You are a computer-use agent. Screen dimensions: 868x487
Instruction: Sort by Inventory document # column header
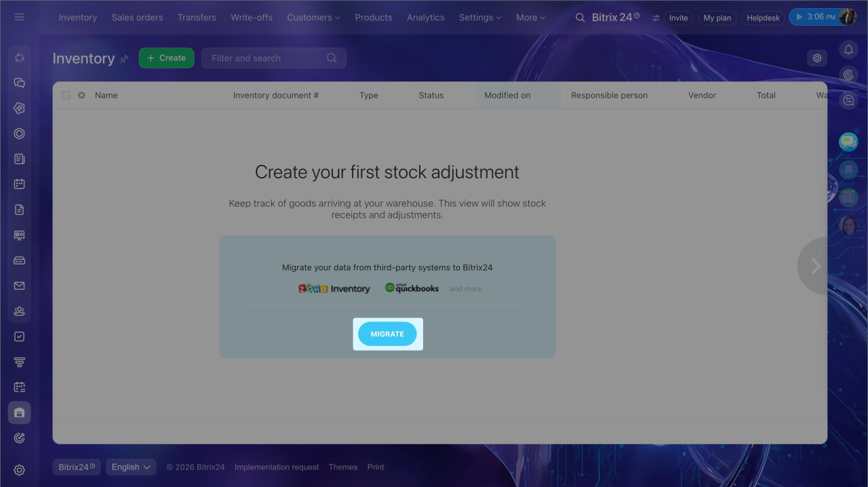276,96
